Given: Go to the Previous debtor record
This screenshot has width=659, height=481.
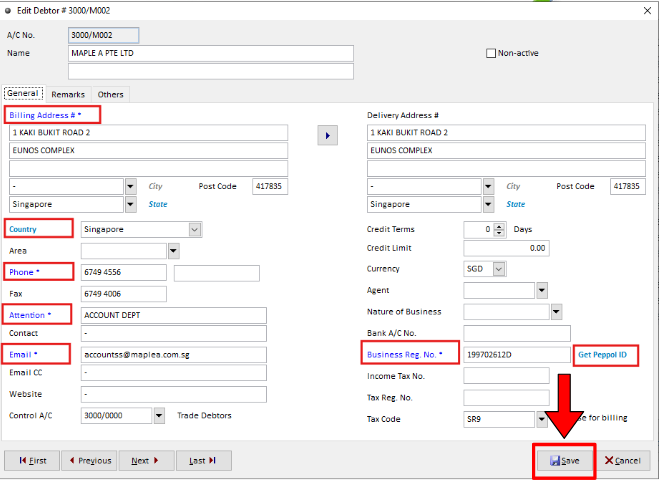Looking at the screenshot, I should [x=90, y=461].
